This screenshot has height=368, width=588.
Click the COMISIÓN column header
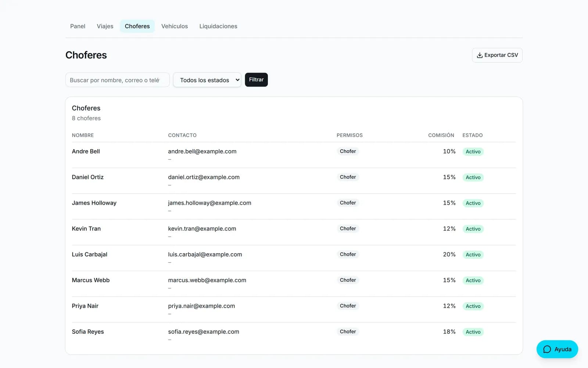tap(441, 135)
